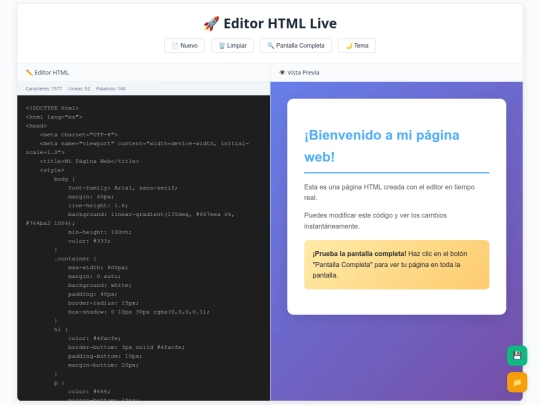The image size is (540, 405).
Task: Click the '<!DOCTYPE html>' code line
Action: 52,108
